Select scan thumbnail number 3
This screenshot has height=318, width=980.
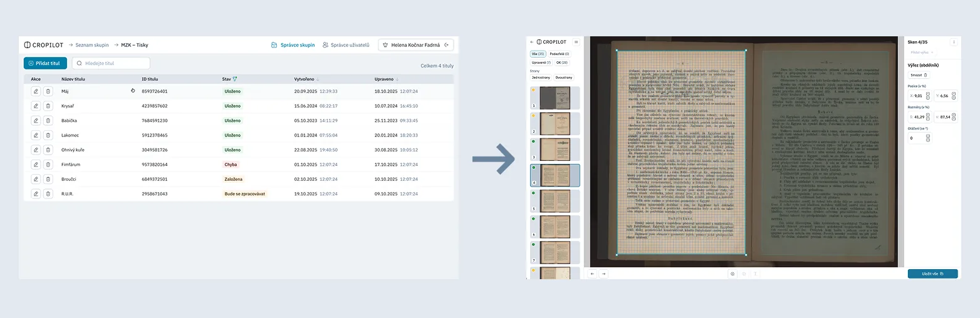click(x=555, y=149)
